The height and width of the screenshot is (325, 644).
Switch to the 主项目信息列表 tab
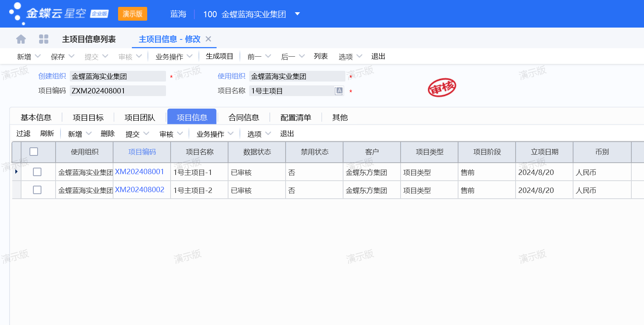pos(89,39)
